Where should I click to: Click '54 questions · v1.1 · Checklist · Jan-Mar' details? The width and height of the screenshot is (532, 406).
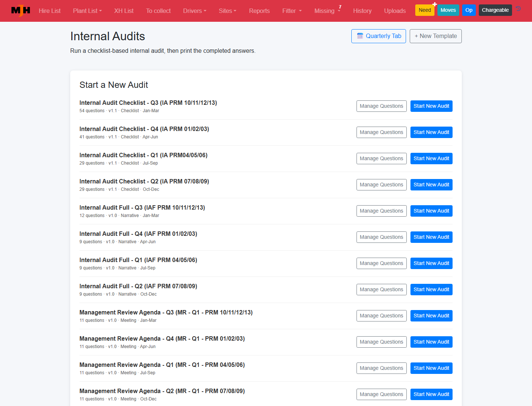pyautogui.click(x=119, y=111)
